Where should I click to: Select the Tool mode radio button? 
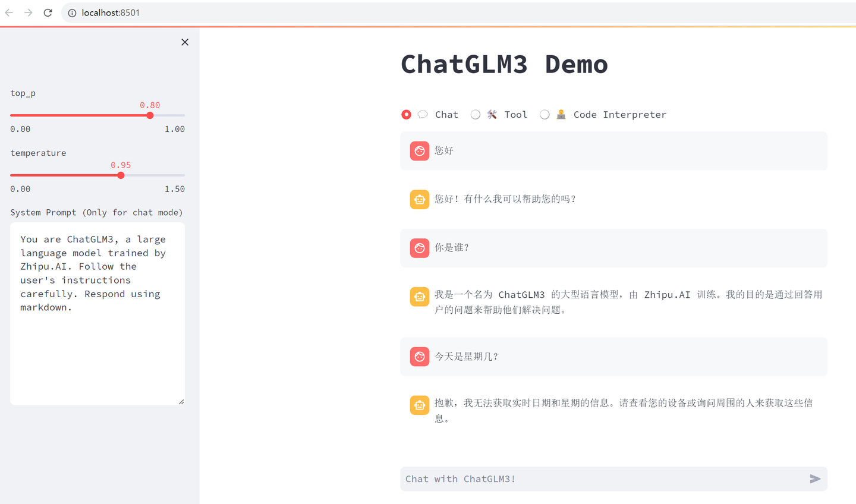(x=476, y=115)
